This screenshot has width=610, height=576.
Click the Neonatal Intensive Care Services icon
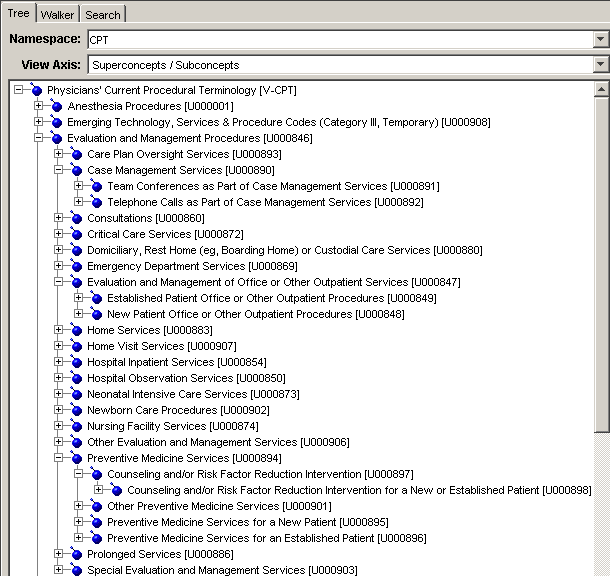tap(77, 394)
